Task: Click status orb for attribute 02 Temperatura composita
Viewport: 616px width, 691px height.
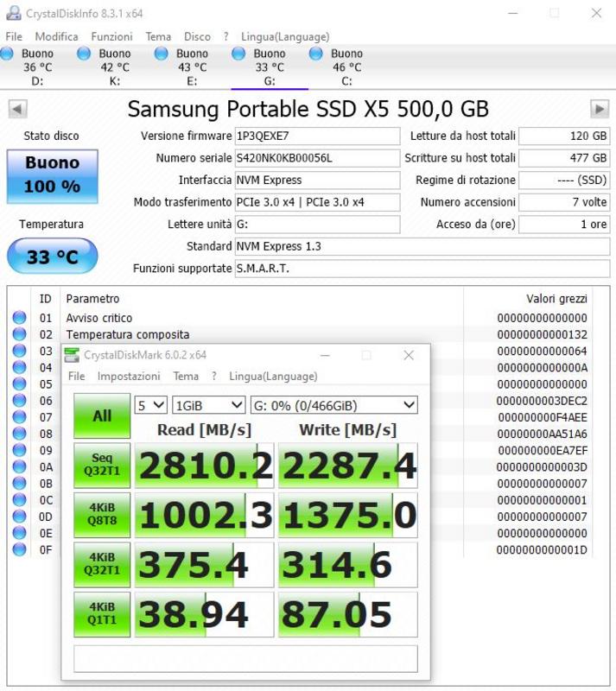Action: [19, 334]
